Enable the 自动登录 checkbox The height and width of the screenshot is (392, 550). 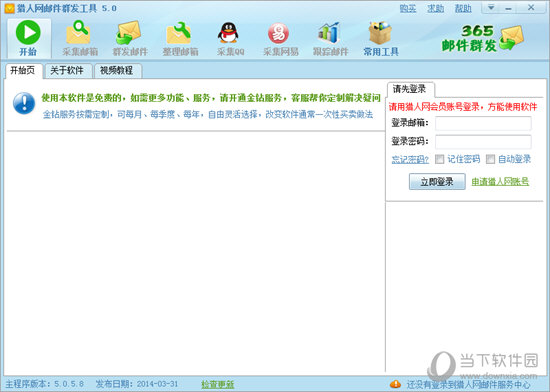tap(490, 159)
